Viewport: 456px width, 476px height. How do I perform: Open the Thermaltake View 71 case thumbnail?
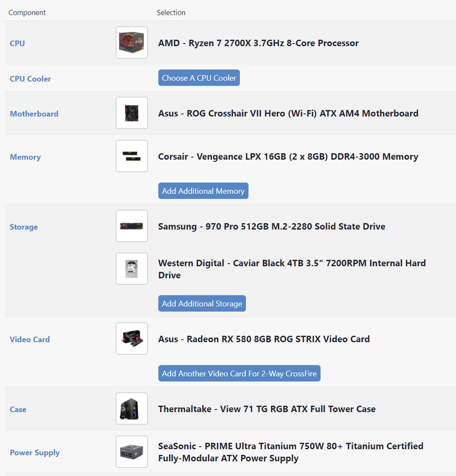pyautogui.click(x=132, y=409)
